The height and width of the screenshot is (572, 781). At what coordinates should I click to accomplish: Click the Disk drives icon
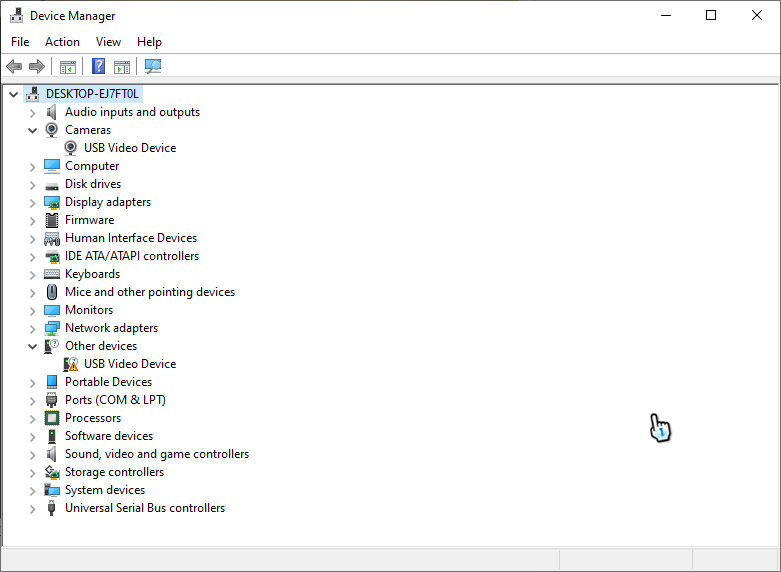coord(52,186)
